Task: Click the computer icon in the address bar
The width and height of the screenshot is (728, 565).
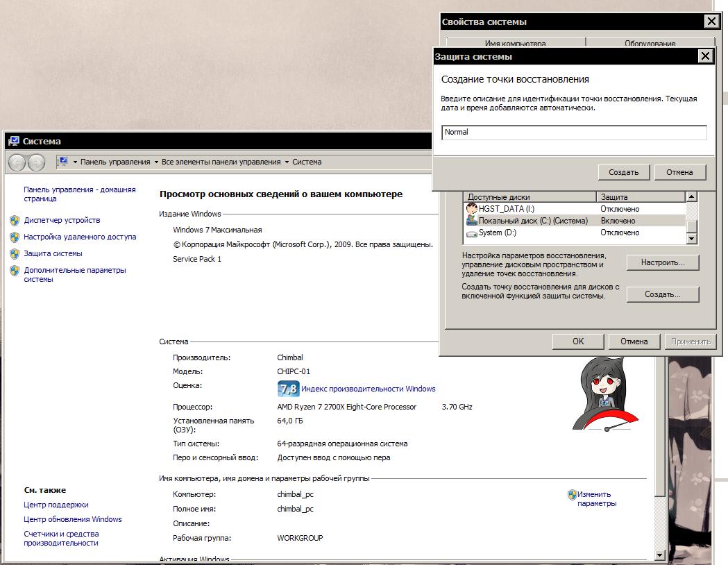Action: tap(62, 162)
